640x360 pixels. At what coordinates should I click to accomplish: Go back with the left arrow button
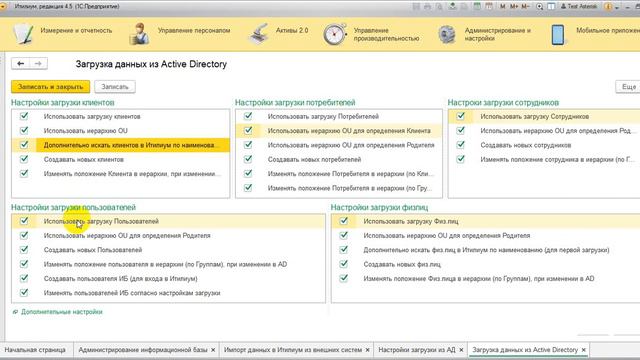coord(20,64)
